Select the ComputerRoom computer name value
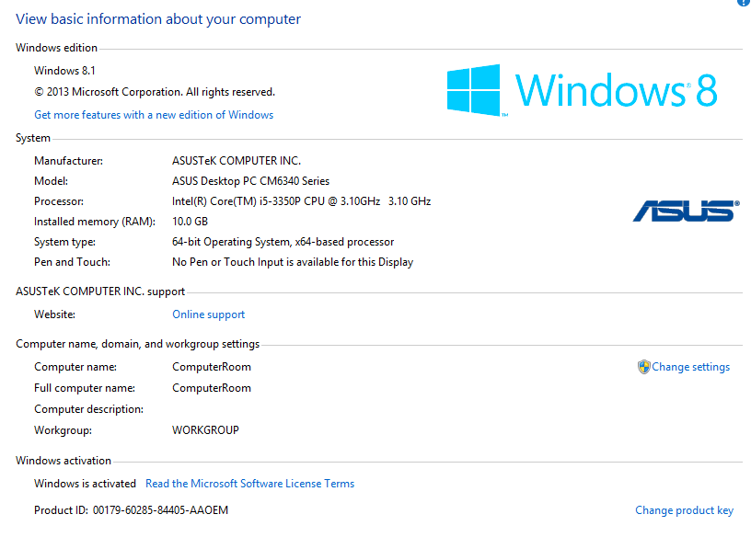The width and height of the screenshot is (751, 560). [212, 367]
